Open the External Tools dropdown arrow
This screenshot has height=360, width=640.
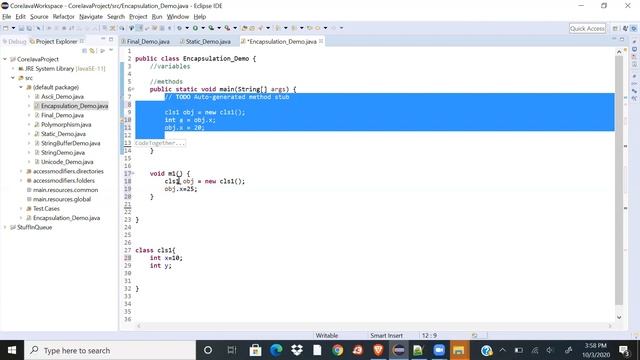click(235, 28)
